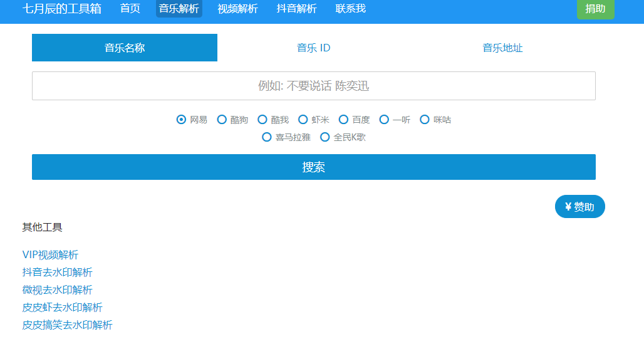Pick 虾米 as the music source
Screen dimensions: 644x339
[303, 120]
